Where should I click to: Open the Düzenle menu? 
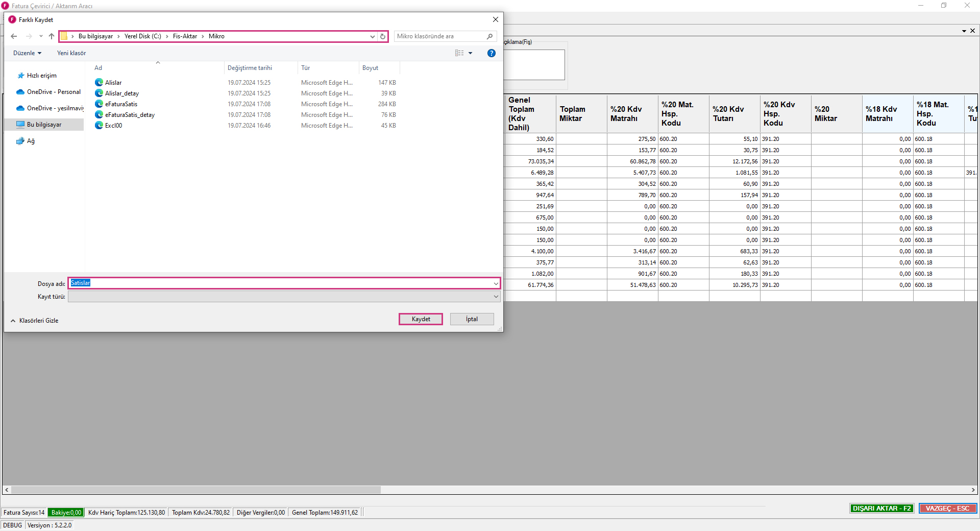click(27, 53)
